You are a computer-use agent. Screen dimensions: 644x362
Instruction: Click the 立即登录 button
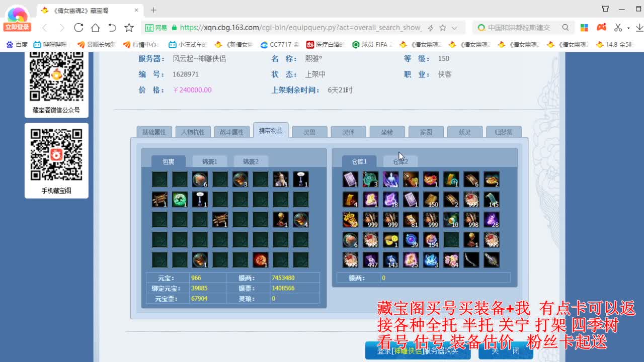(x=17, y=26)
